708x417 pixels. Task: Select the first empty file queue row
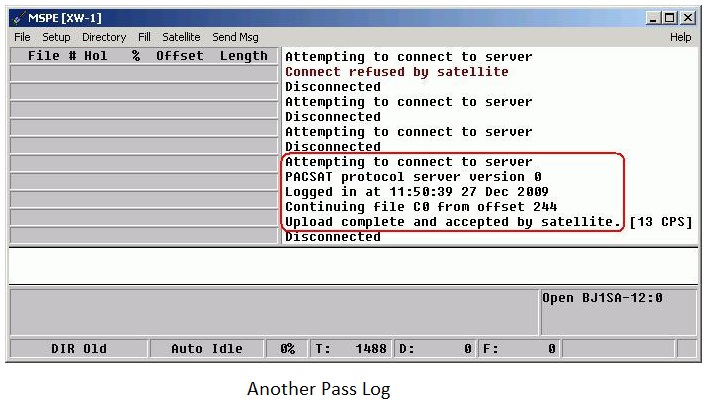[x=144, y=74]
